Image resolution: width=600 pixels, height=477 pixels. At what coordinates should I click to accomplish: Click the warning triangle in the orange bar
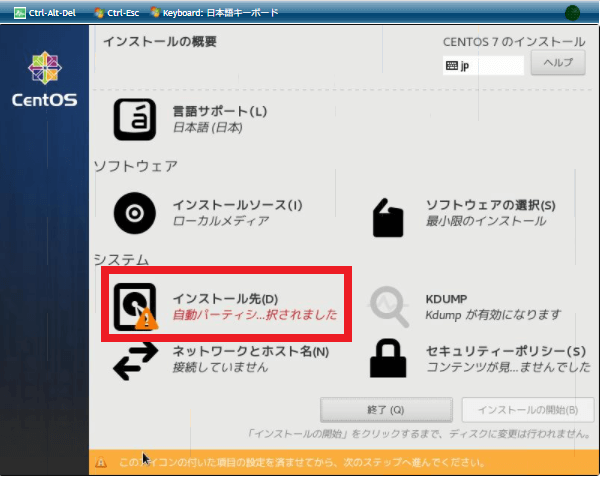coord(101,462)
